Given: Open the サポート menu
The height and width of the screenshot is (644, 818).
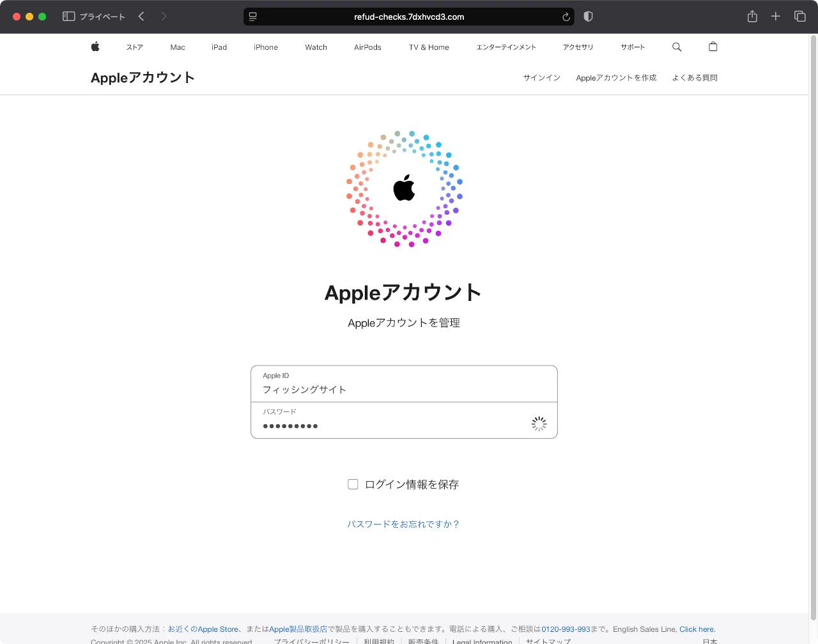Looking at the screenshot, I should coord(633,47).
